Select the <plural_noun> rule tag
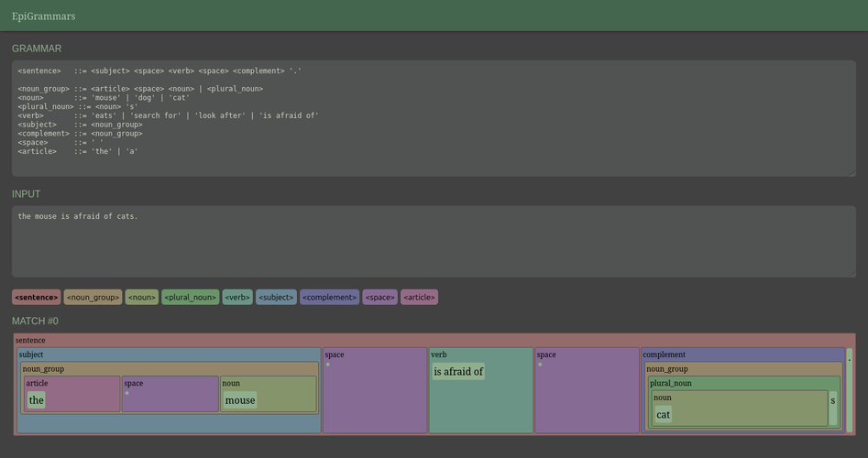868x458 pixels. click(191, 297)
